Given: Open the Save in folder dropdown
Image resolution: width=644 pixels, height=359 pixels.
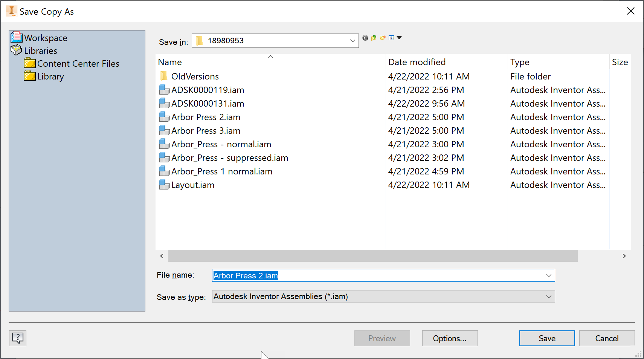Looking at the screenshot, I should (352, 41).
